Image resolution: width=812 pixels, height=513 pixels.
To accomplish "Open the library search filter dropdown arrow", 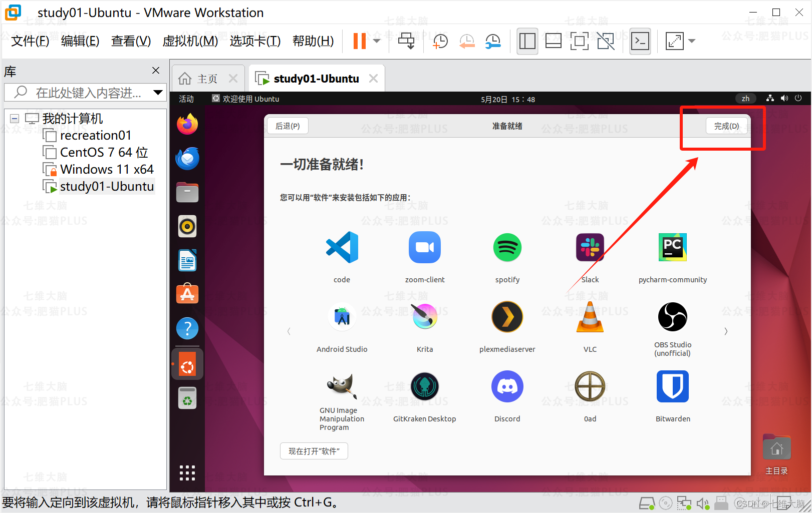I will coord(158,93).
